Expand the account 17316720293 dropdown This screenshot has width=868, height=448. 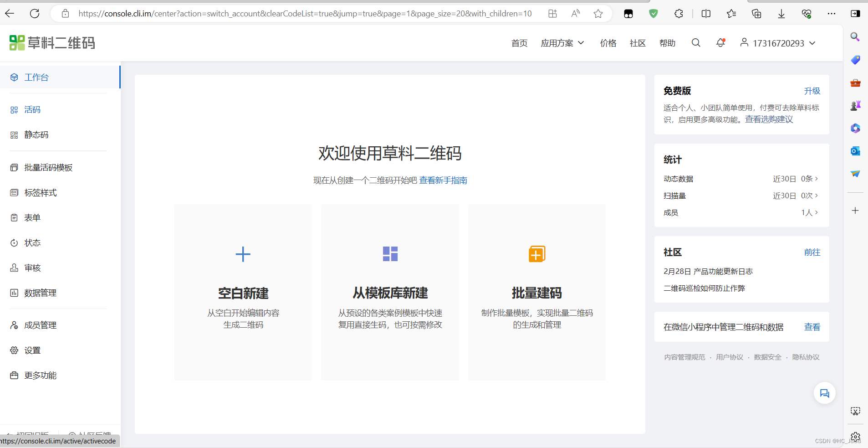coord(777,43)
